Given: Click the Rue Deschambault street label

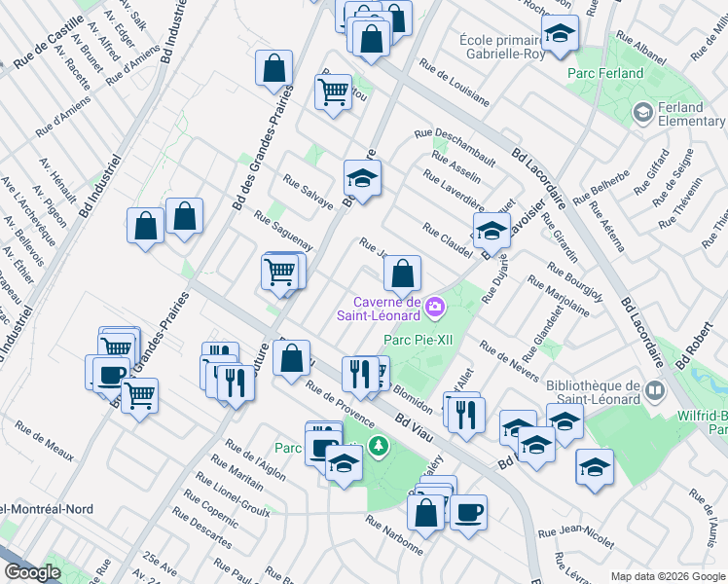Looking at the screenshot, I should click(x=455, y=148).
